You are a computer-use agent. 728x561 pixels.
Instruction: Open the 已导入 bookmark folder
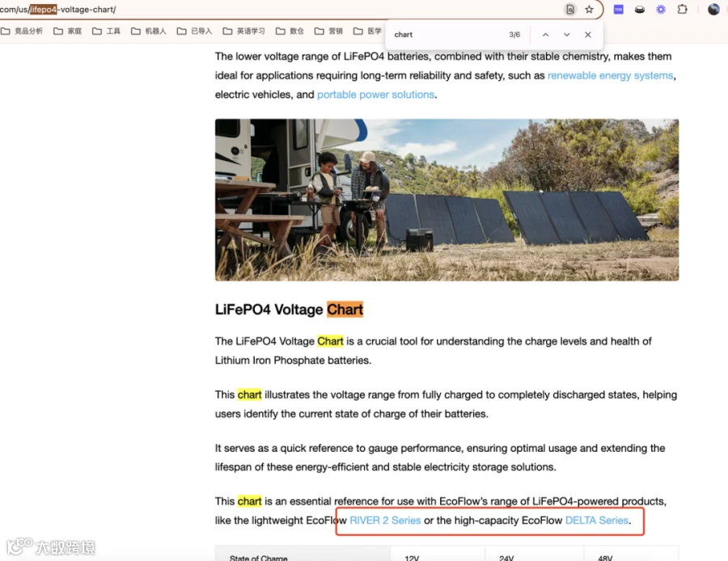tap(194, 31)
